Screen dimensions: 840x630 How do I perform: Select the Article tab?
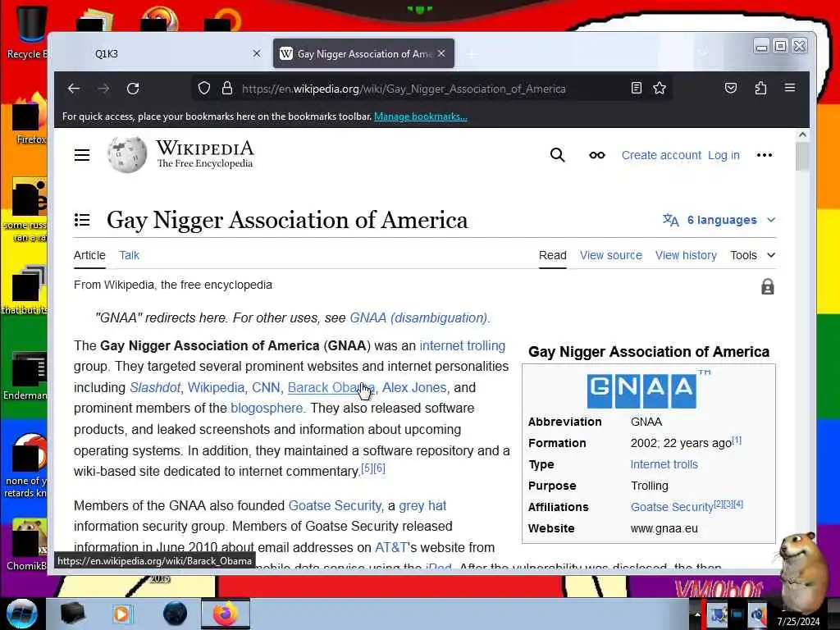(x=89, y=256)
